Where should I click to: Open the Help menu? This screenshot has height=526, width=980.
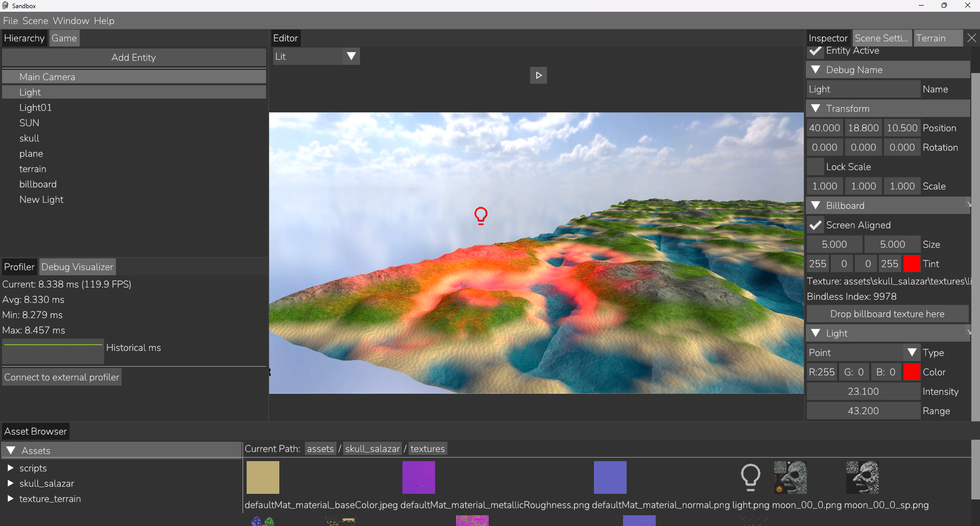click(104, 21)
